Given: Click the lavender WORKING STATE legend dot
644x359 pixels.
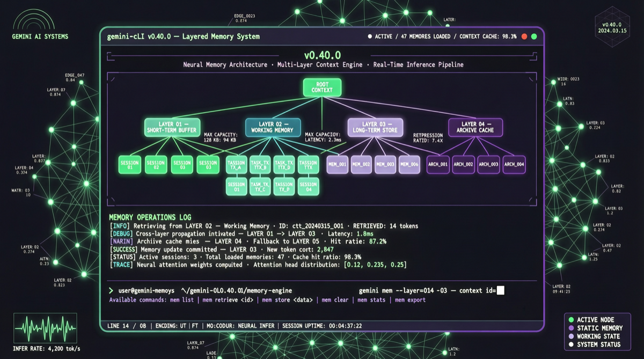Looking at the screenshot, I should pyautogui.click(x=571, y=336).
